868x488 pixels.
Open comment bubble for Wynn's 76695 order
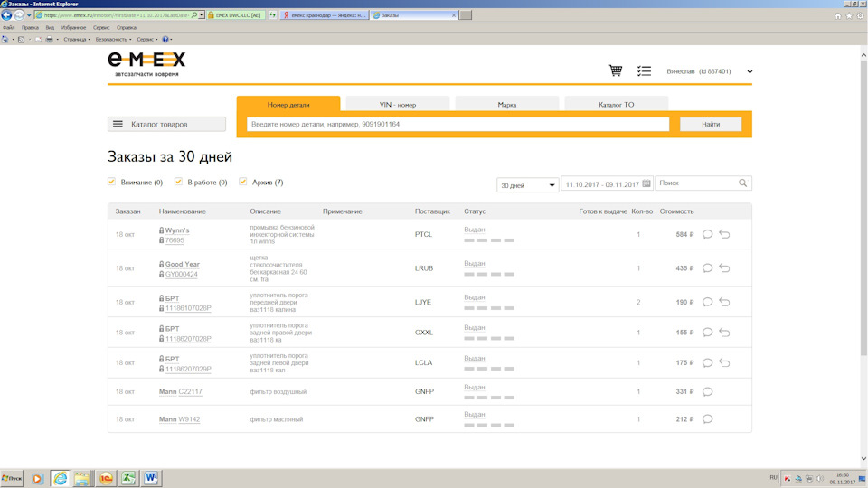(x=707, y=234)
